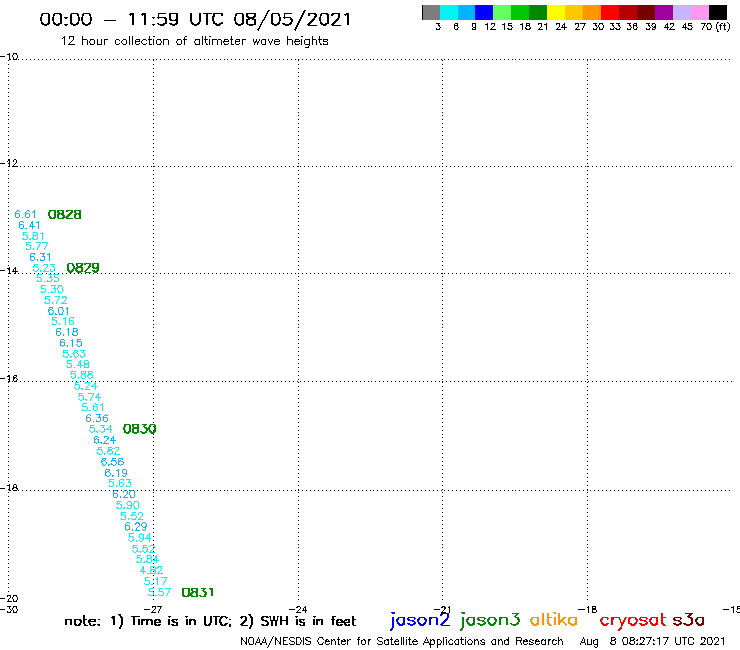This screenshot has height=650, width=740.
Task: Select the "5.16" wave height value
Action: (x=63, y=321)
